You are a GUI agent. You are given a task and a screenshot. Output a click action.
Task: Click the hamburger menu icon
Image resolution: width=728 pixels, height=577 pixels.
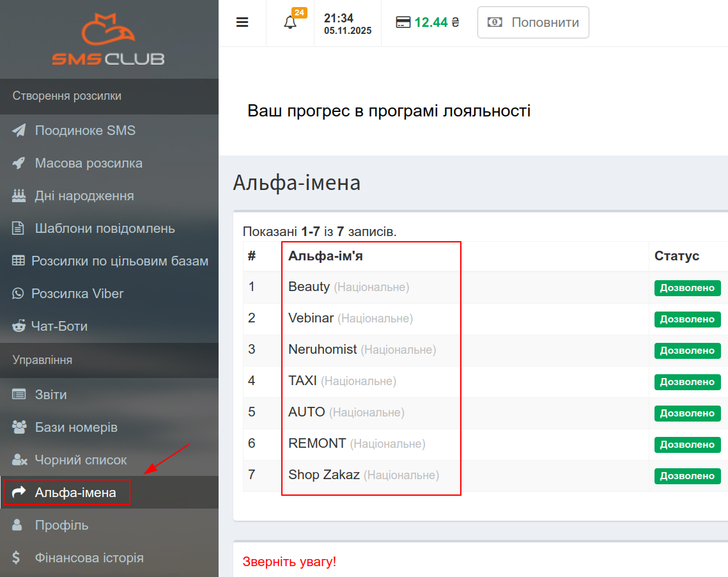[x=242, y=23]
